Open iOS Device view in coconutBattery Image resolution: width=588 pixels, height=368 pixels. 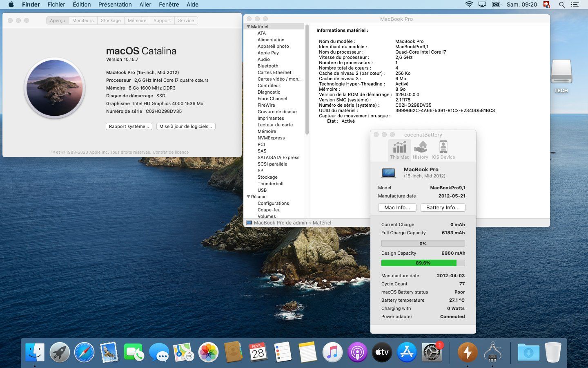click(443, 150)
